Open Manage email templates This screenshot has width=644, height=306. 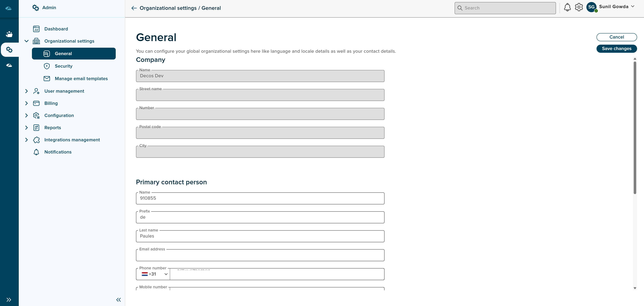(x=81, y=79)
